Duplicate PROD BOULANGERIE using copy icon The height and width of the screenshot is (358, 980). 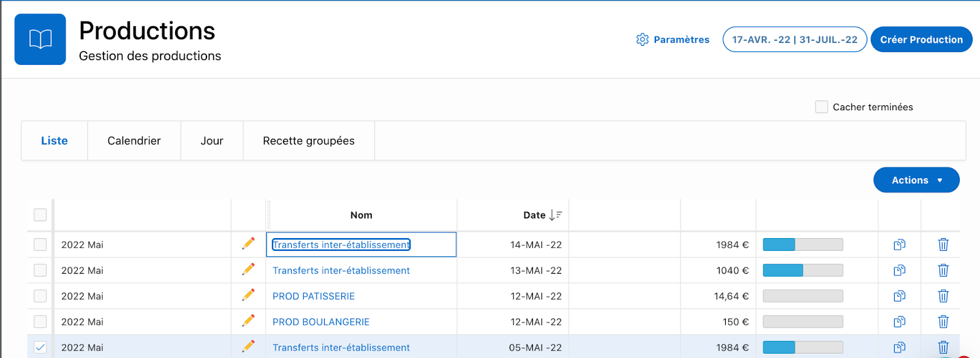tap(899, 322)
